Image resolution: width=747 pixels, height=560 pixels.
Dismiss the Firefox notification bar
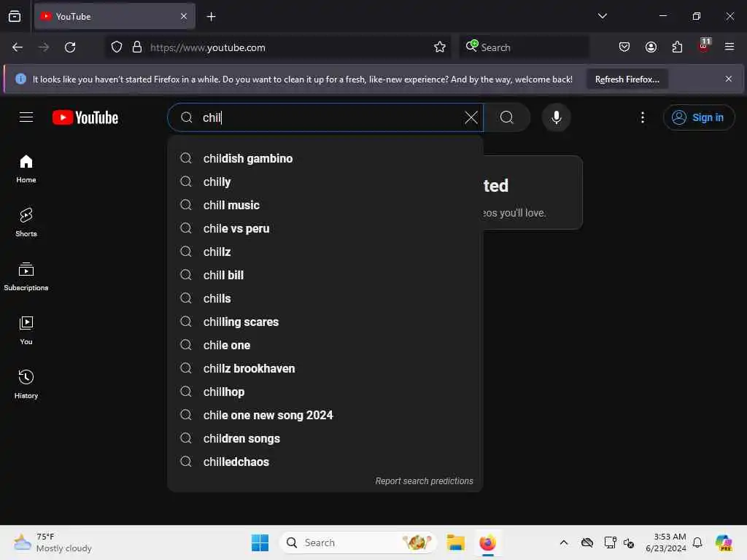click(x=729, y=79)
